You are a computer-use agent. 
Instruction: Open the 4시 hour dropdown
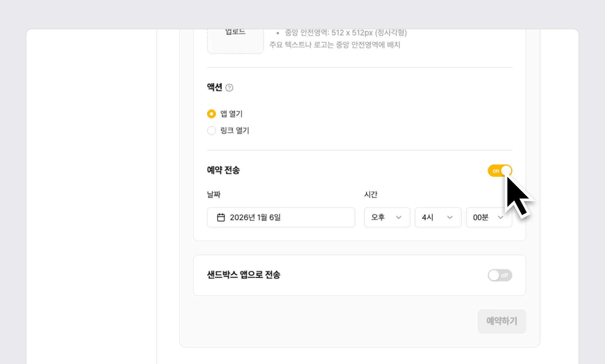(x=438, y=217)
